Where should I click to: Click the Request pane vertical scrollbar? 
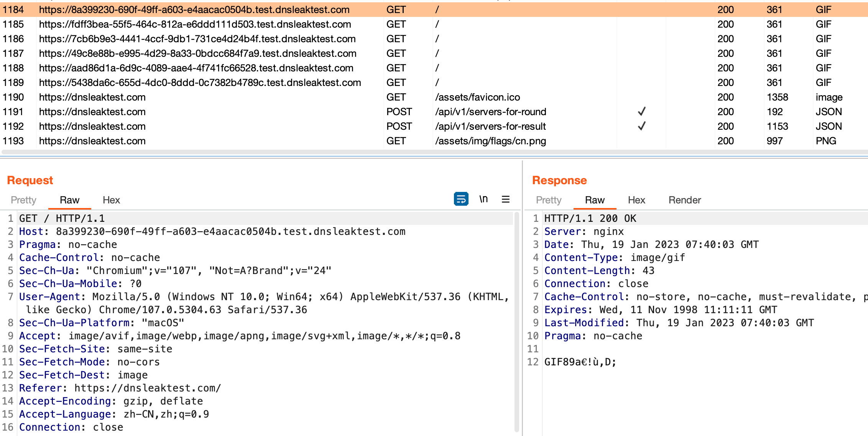(516, 322)
